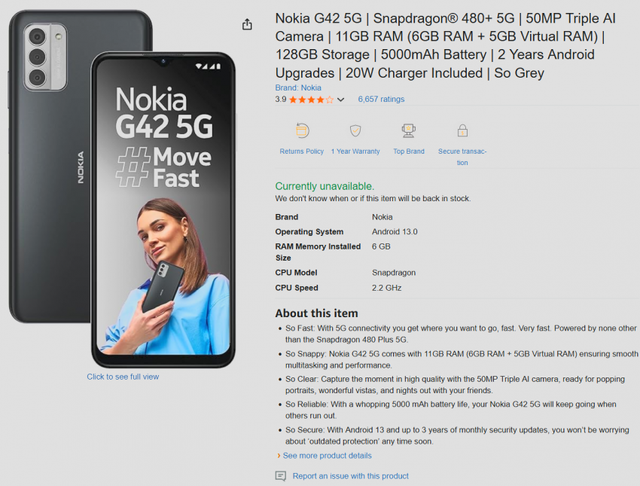Click the Returns Policy text label
Viewport: 640px width, 486px height.
302,151
